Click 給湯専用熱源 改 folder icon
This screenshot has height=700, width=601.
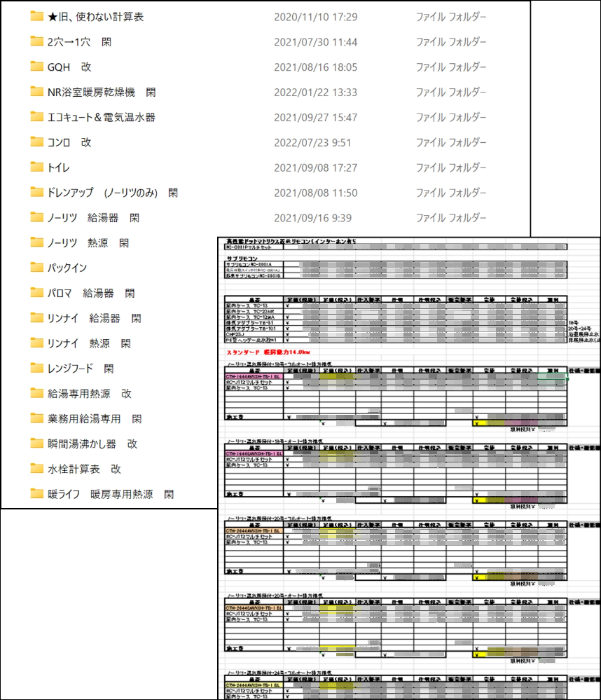pos(36,393)
